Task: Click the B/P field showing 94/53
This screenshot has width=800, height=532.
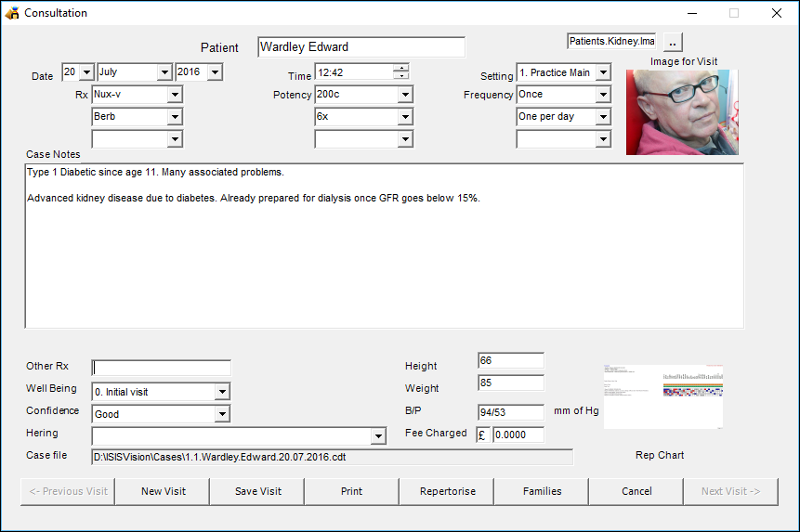Action: [x=511, y=412]
